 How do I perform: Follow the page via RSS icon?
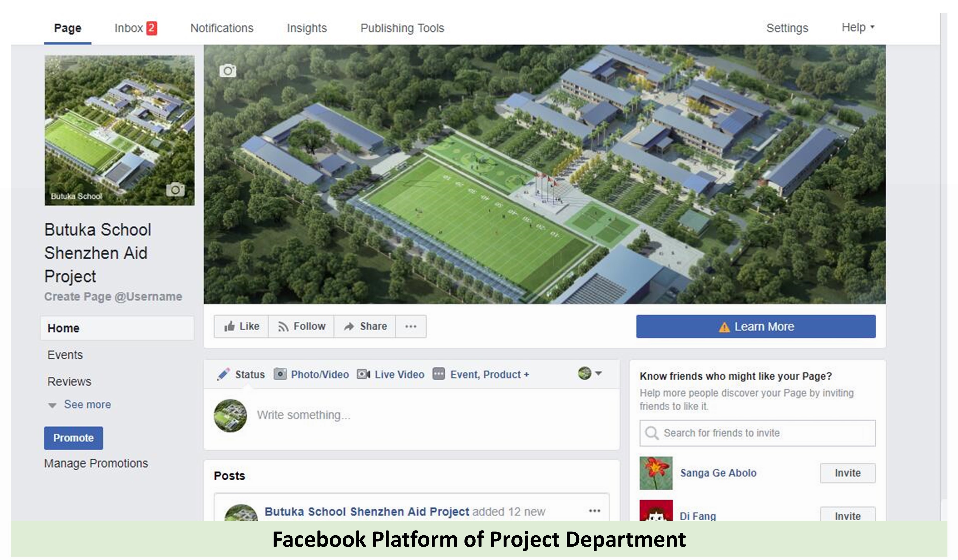tap(301, 326)
